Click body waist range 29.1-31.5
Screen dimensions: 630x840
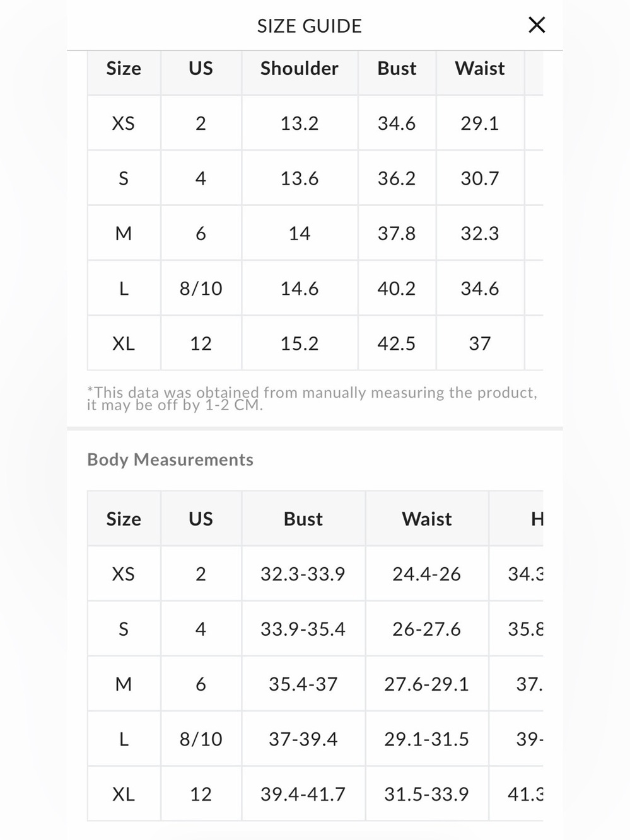427,739
